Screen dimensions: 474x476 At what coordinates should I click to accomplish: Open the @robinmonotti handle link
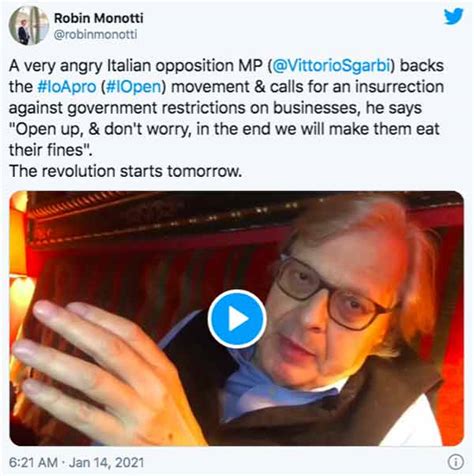[96, 35]
